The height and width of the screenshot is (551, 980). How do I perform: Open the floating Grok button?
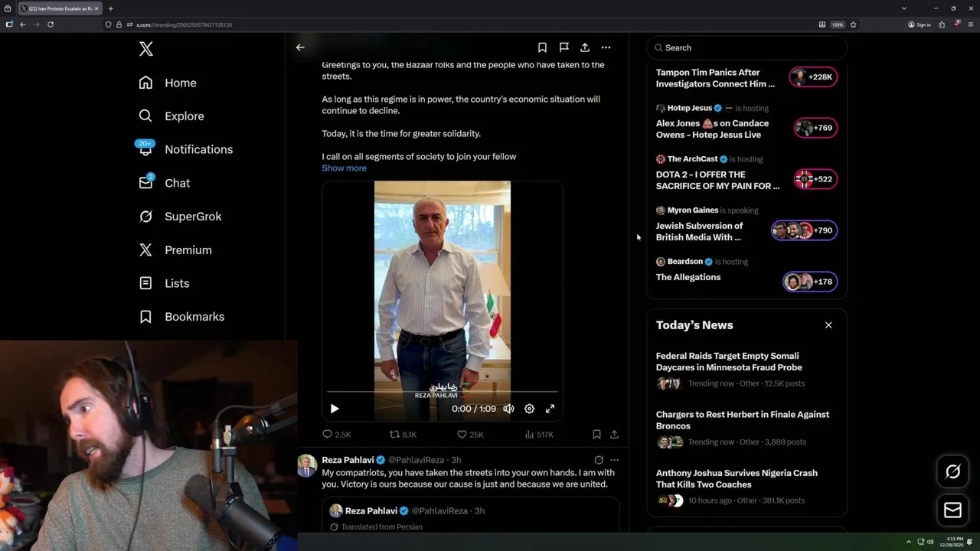953,471
